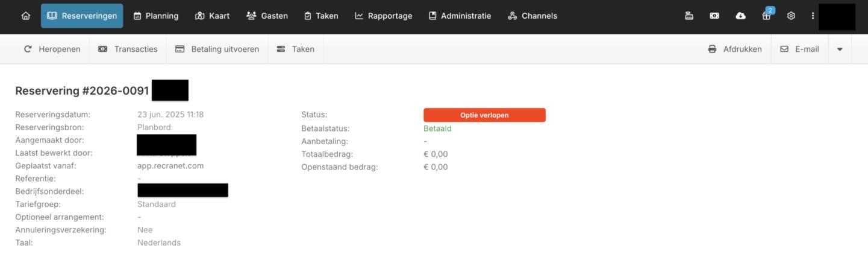The image size is (868, 257).
Task: Go to Administratie
Action: click(x=460, y=16)
